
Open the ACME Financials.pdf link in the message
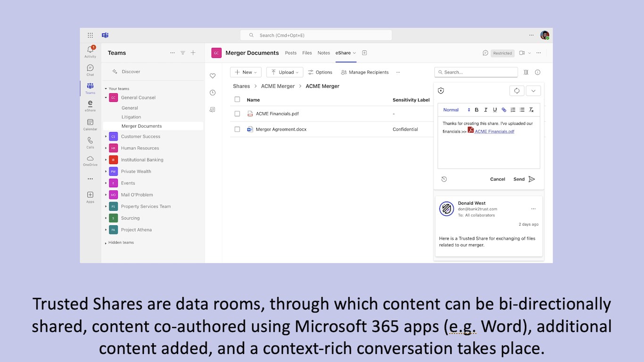click(495, 132)
